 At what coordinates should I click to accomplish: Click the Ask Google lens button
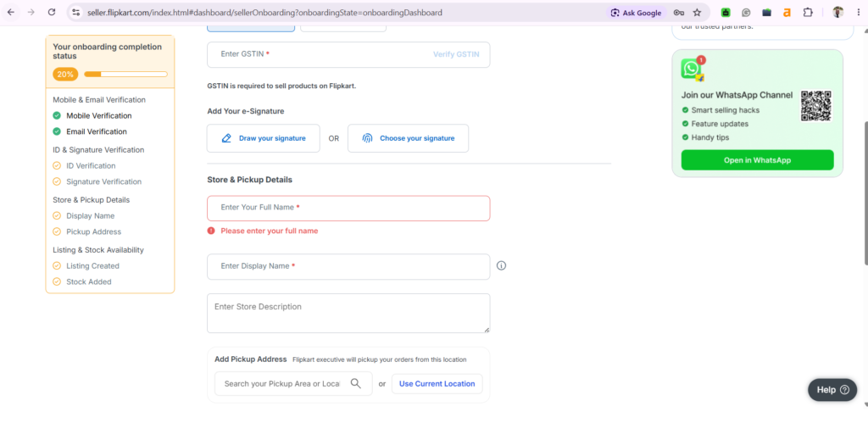pyautogui.click(x=636, y=13)
